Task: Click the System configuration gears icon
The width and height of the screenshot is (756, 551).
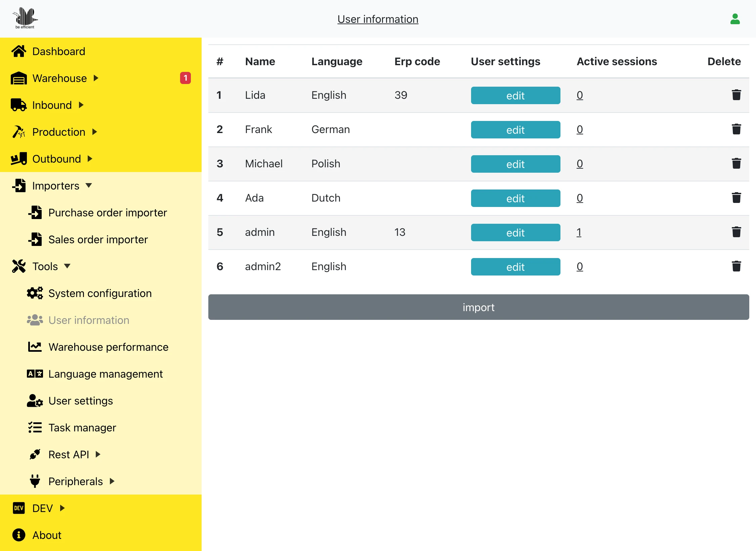Action: point(35,293)
